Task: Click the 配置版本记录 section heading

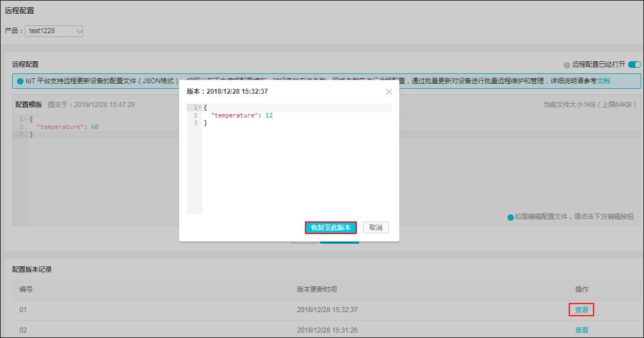Action: pyautogui.click(x=32, y=269)
